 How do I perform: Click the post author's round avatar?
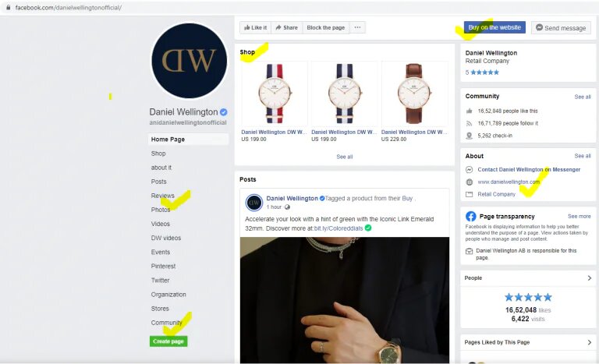(254, 203)
